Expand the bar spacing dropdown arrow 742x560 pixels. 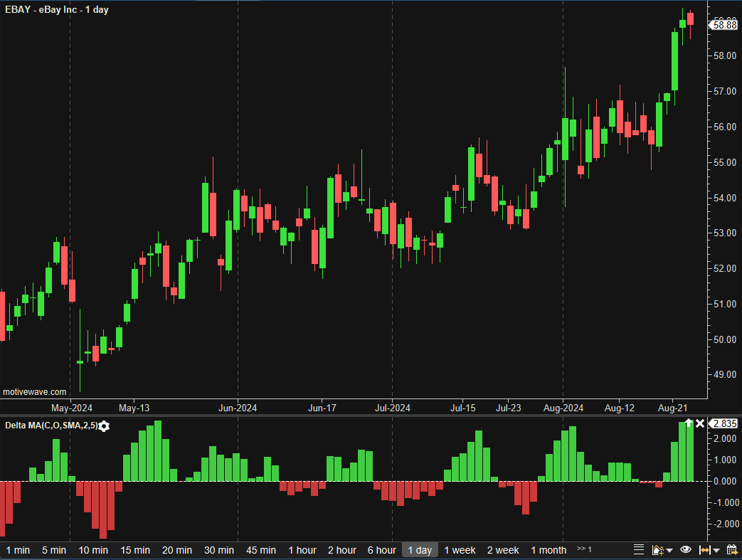717,550
